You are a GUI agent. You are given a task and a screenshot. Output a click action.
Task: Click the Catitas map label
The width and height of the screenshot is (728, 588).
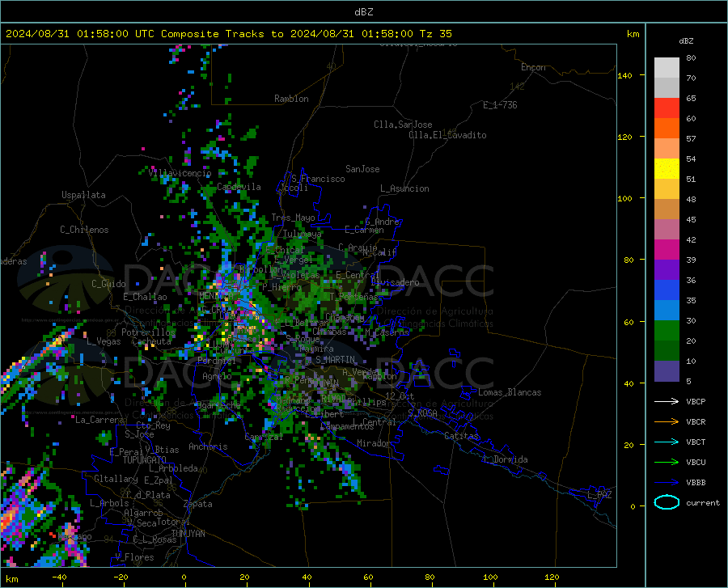[x=461, y=436]
